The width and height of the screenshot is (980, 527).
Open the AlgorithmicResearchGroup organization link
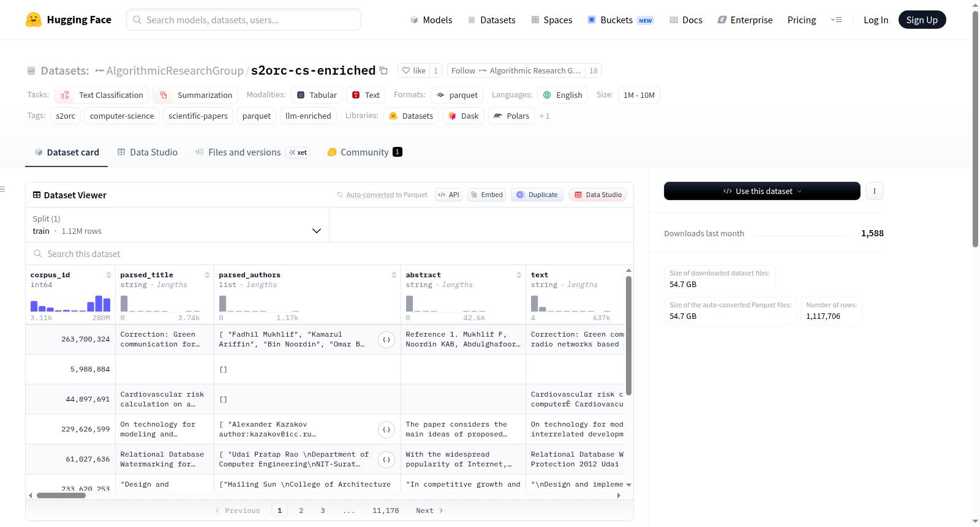pos(175,70)
